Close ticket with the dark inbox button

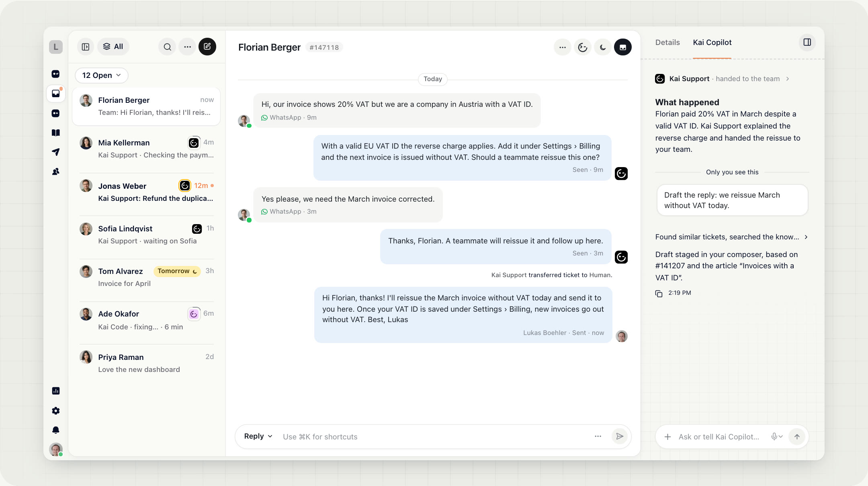(x=623, y=47)
